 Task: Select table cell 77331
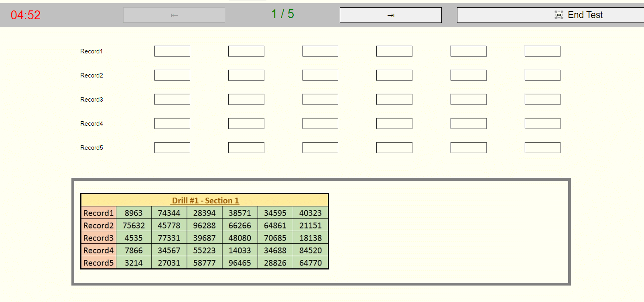click(x=169, y=238)
